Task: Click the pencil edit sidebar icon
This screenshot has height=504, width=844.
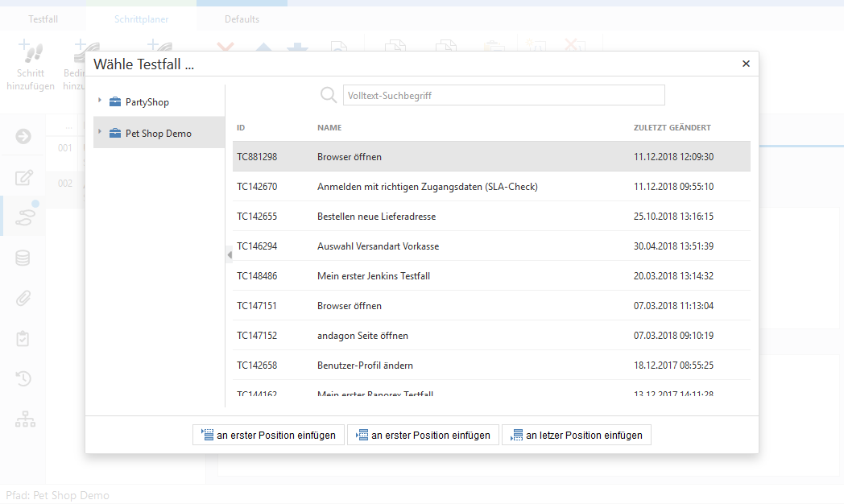Action: (x=24, y=178)
